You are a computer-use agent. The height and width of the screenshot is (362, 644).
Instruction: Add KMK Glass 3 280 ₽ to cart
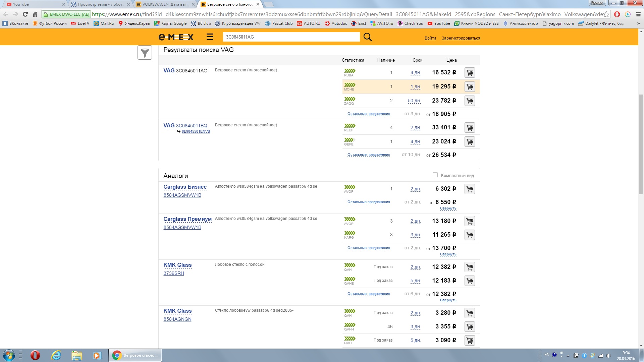point(470,313)
